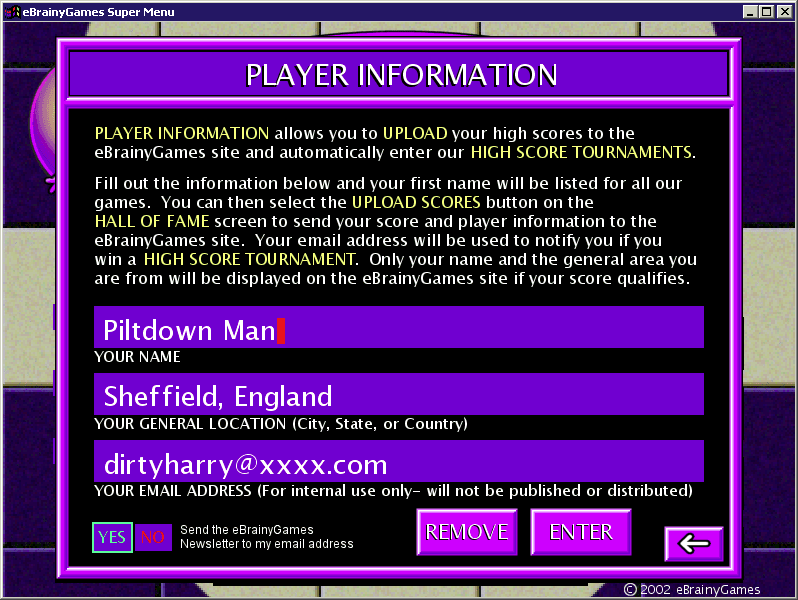Click the Your Name field containing Piltdown Man
The height and width of the screenshot is (600, 798).
point(399,327)
